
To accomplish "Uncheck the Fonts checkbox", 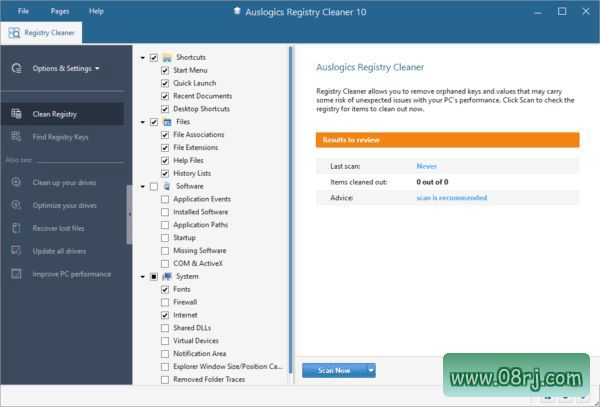I will [x=165, y=290].
